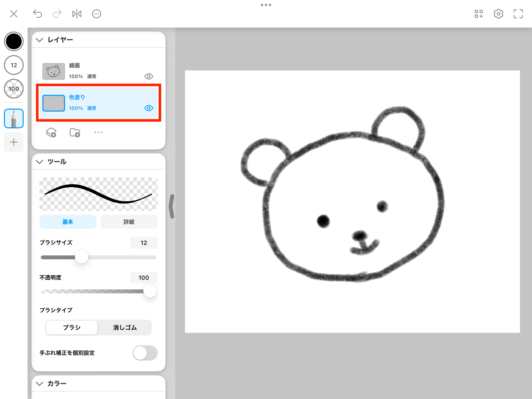Flip the canvas horizontally with the mirror icon
The image size is (532, 399).
pos(77,14)
